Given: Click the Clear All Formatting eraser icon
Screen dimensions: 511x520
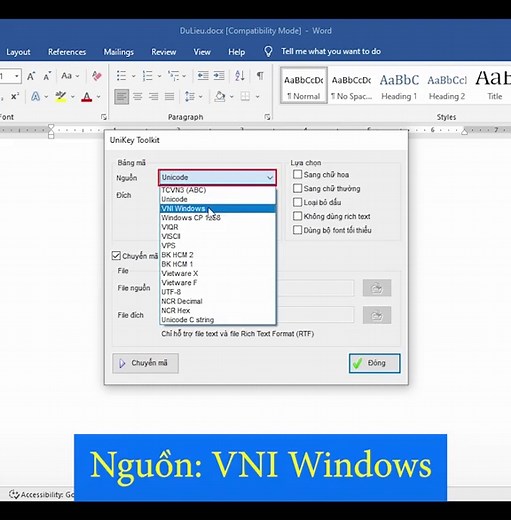Looking at the screenshot, I should click(97, 76).
